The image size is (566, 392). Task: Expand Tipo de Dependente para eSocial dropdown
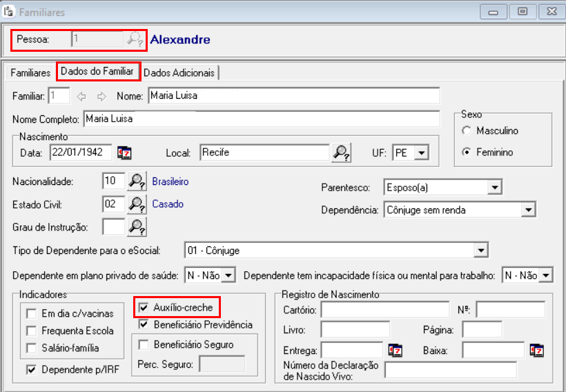pos(481,251)
